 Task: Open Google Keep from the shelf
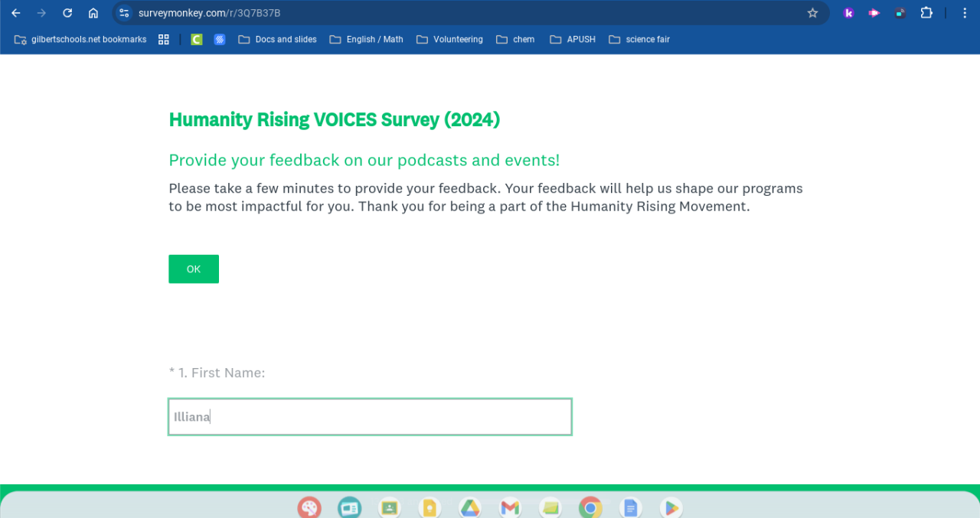pyautogui.click(x=430, y=507)
